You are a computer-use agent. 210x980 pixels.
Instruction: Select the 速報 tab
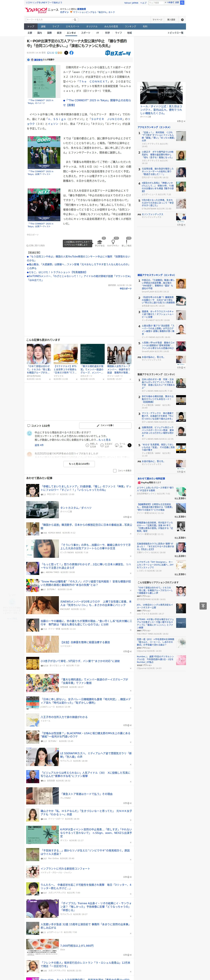click(43, 27)
